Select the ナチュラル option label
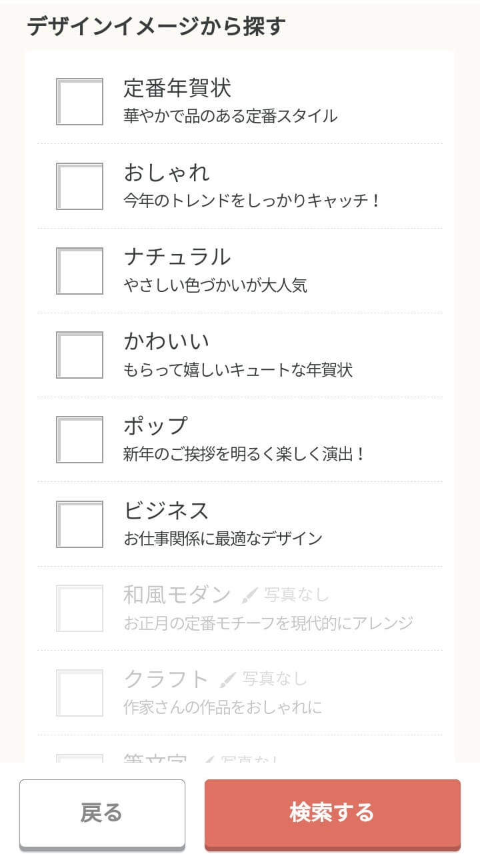The image size is (480, 868). coord(177,257)
